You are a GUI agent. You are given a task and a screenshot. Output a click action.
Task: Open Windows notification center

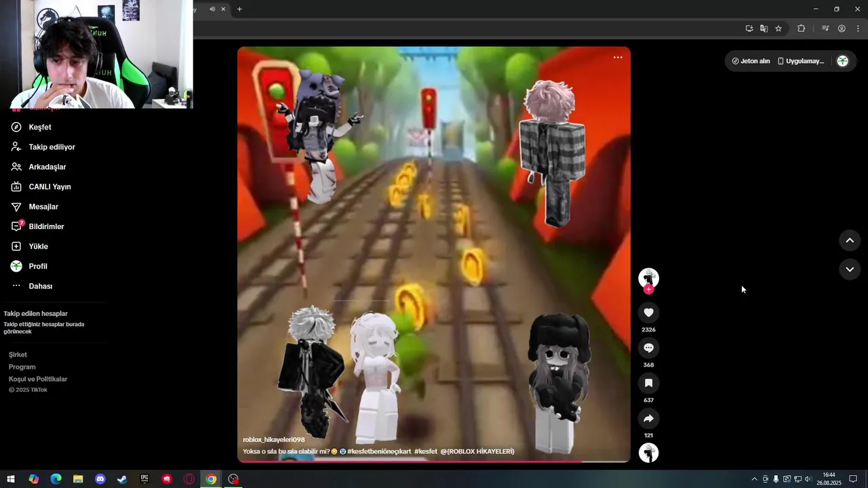853,479
